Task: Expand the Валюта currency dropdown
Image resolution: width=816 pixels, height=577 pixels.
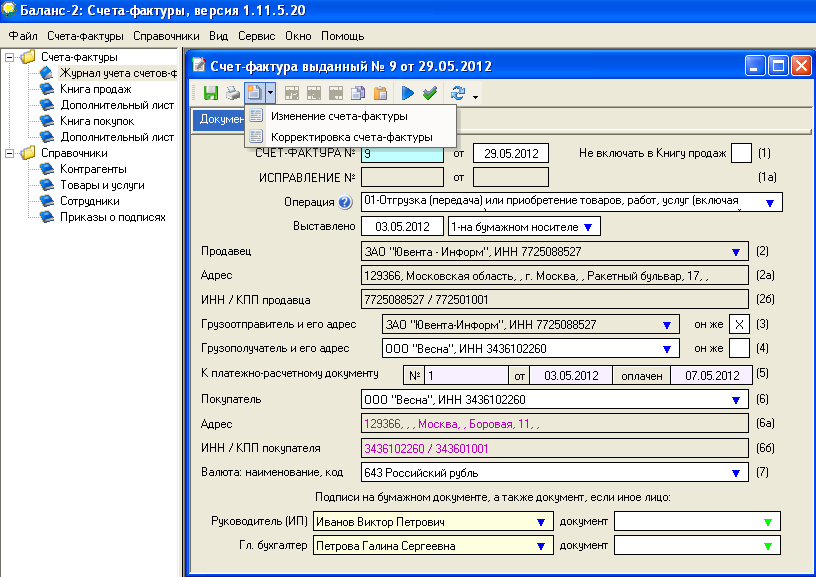Action: (x=736, y=473)
